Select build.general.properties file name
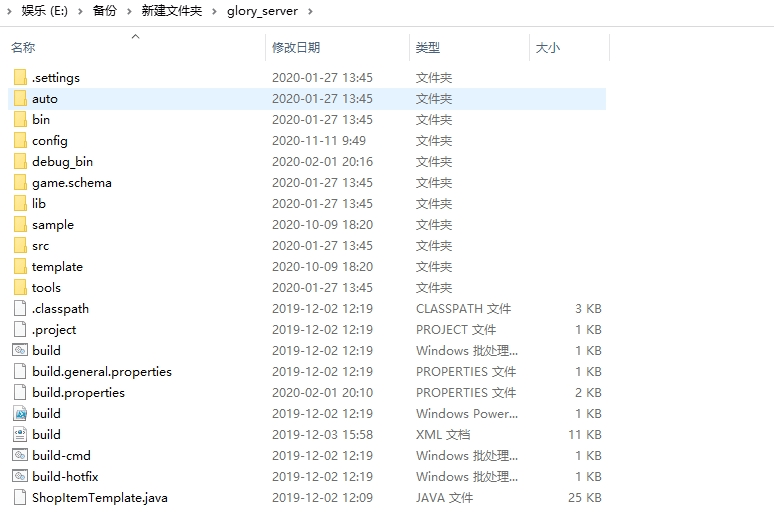774x517 pixels. pos(102,371)
